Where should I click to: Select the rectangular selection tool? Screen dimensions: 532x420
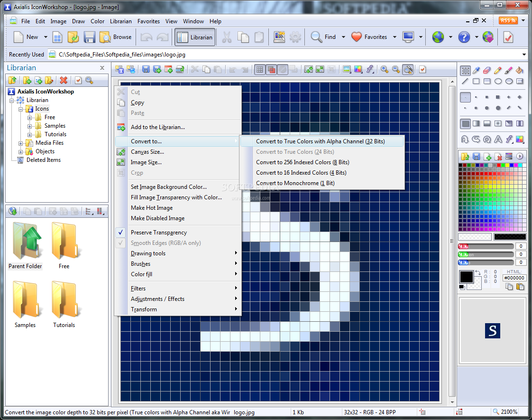(465, 71)
